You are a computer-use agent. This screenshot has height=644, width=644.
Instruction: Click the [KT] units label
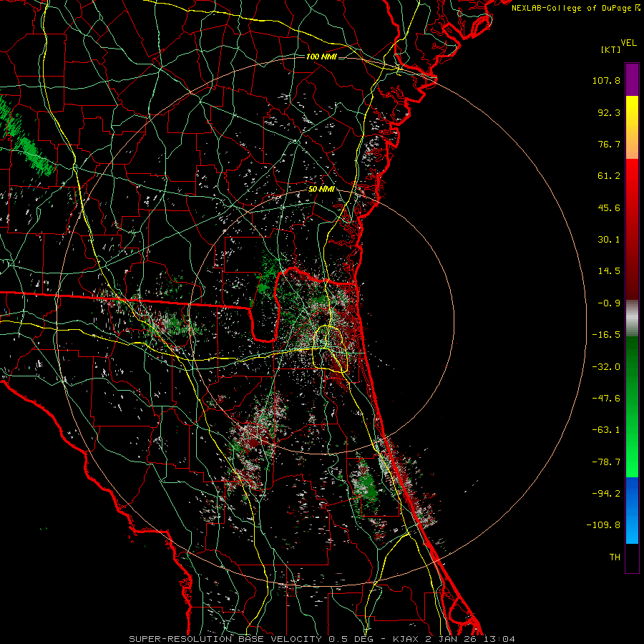pos(611,49)
